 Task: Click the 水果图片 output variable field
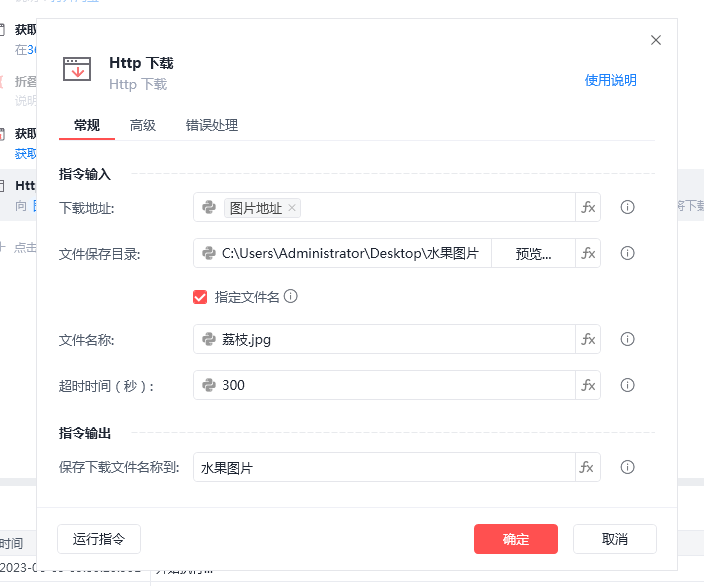384,467
